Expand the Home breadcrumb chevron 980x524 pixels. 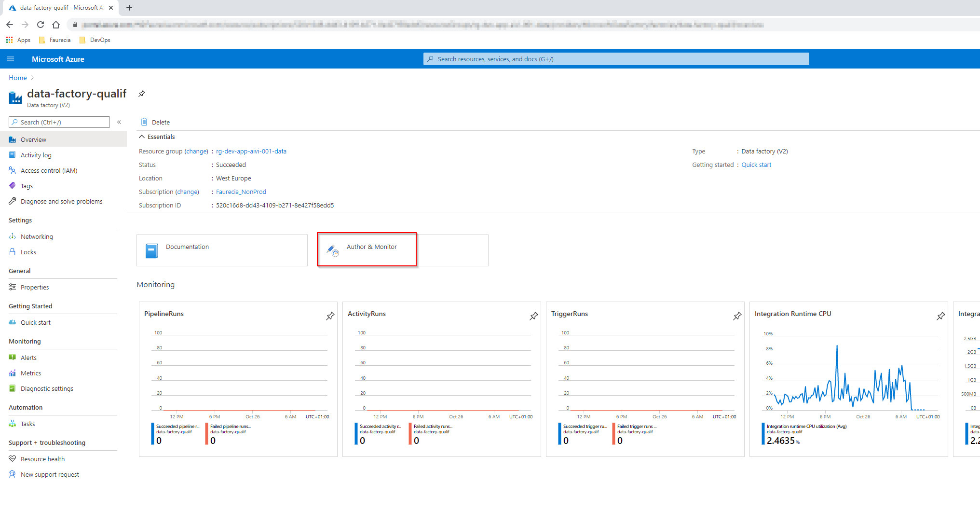tap(32, 78)
